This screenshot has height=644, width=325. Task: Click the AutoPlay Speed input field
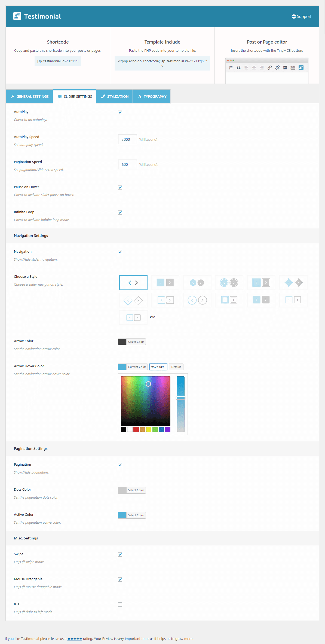128,139
